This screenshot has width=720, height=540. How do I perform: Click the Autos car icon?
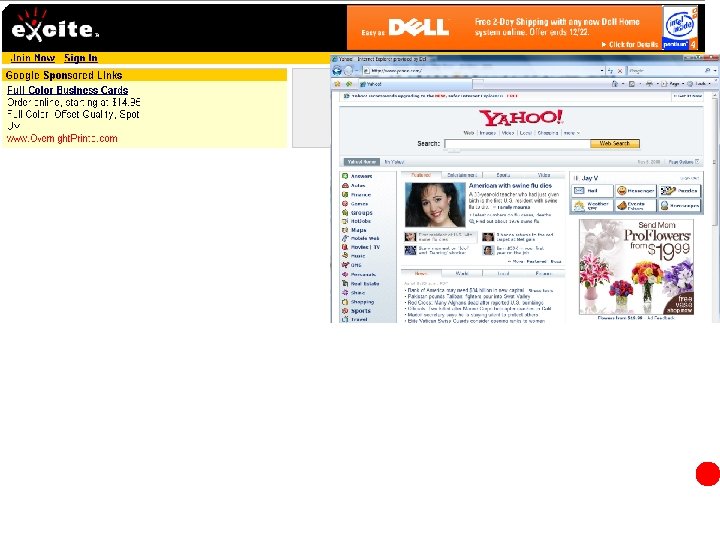tap(345, 186)
